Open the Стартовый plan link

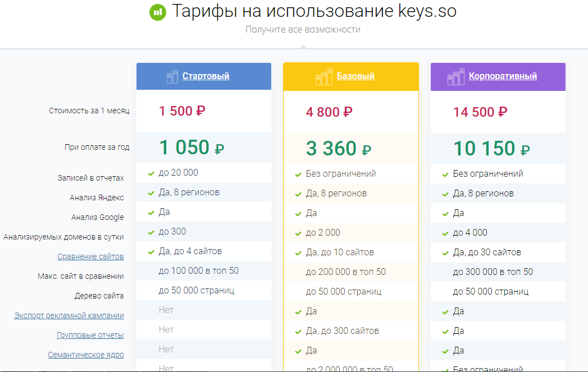[206, 76]
